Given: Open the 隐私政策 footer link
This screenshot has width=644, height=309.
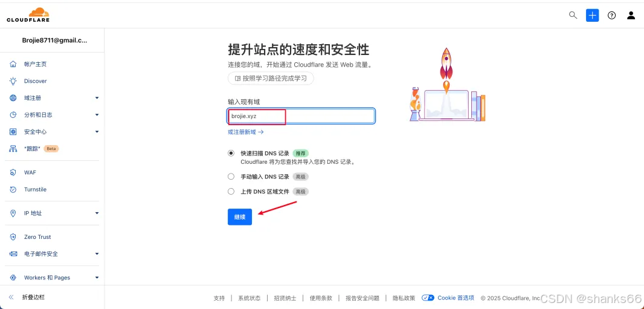Looking at the screenshot, I should point(404,298).
